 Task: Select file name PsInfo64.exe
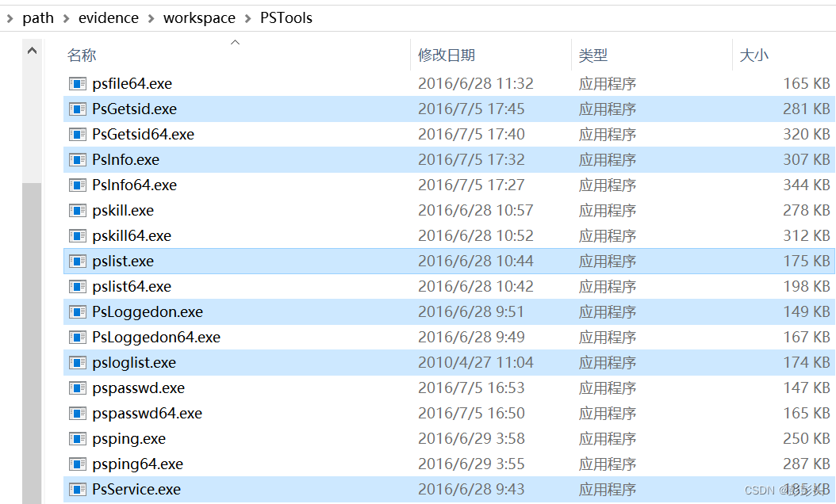(134, 185)
